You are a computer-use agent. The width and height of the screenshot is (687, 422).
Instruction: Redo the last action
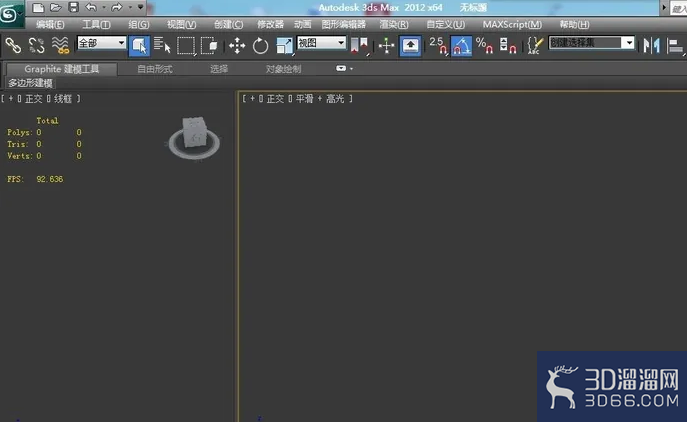point(117,7)
